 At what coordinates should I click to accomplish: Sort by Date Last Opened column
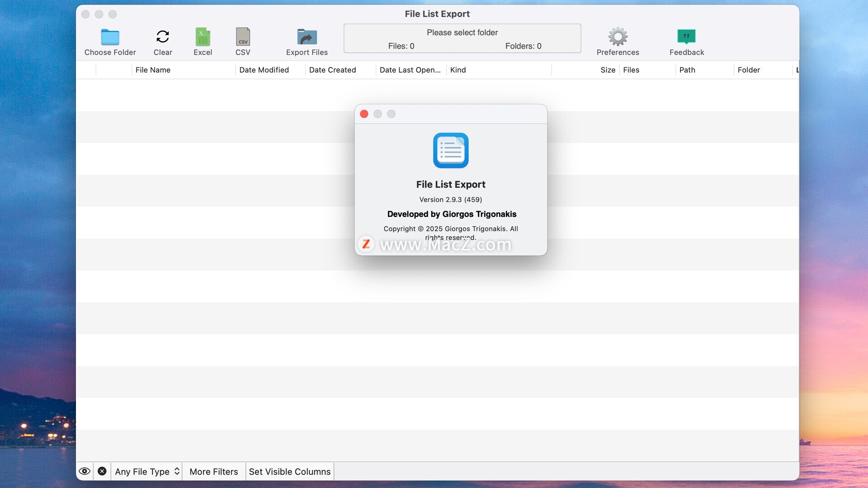coord(411,70)
